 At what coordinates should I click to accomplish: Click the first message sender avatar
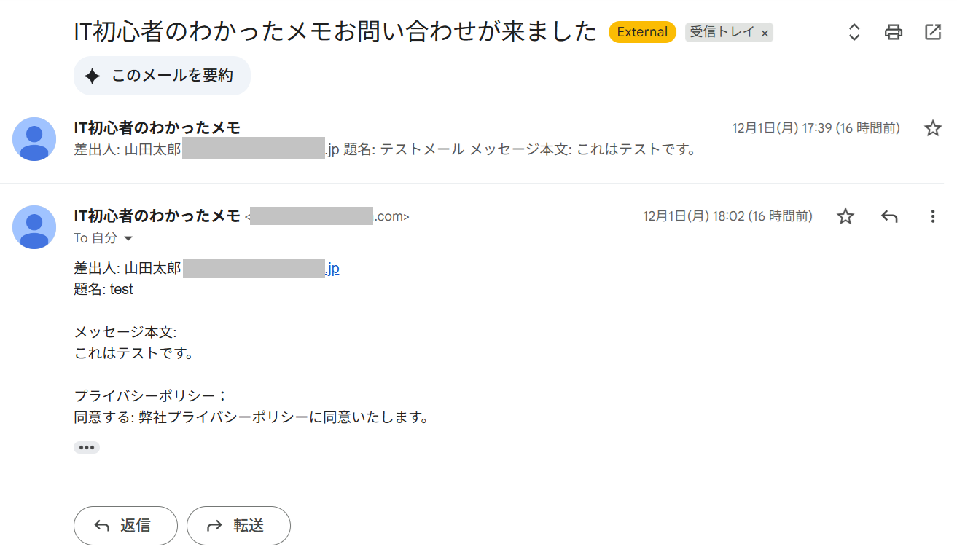[34, 139]
